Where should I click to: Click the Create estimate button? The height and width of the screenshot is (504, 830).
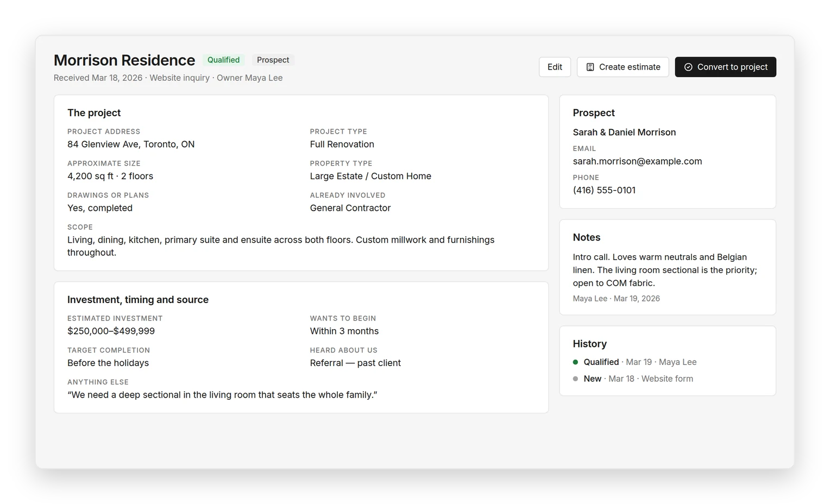tap(623, 67)
